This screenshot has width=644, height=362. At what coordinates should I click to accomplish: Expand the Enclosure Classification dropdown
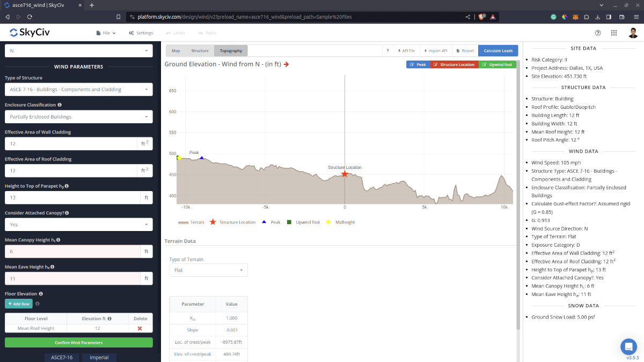78,117
